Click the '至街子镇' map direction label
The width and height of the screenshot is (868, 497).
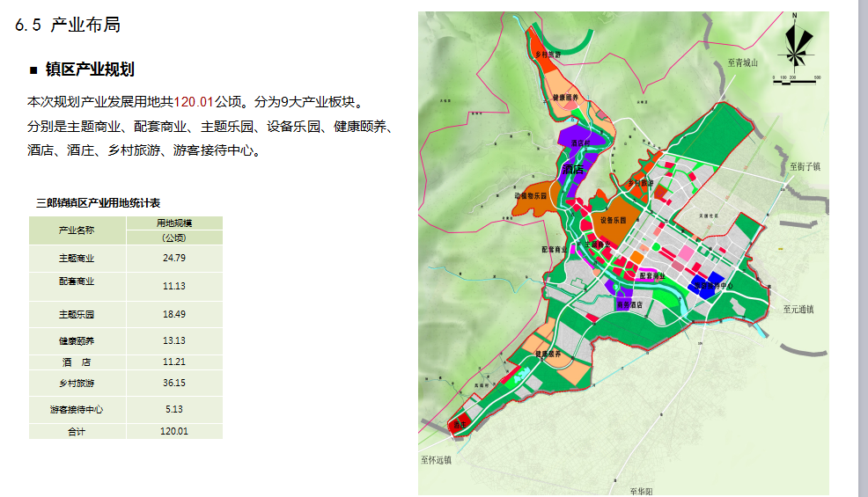point(805,166)
